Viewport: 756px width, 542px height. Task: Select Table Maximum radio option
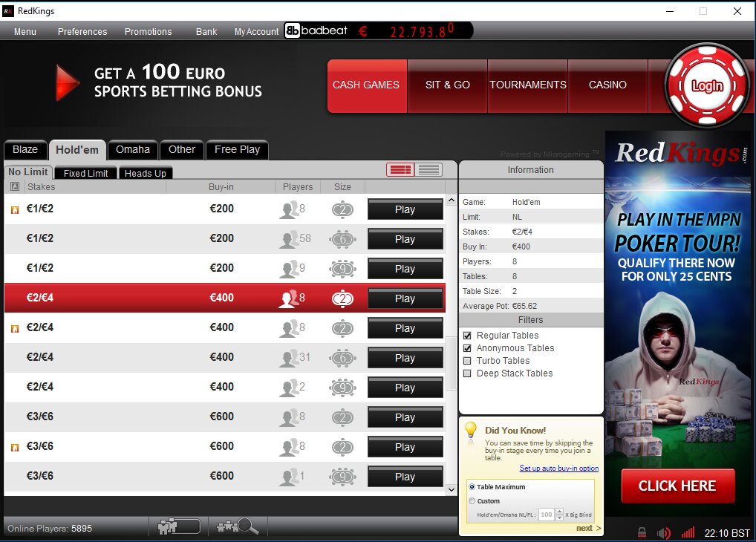pos(472,487)
